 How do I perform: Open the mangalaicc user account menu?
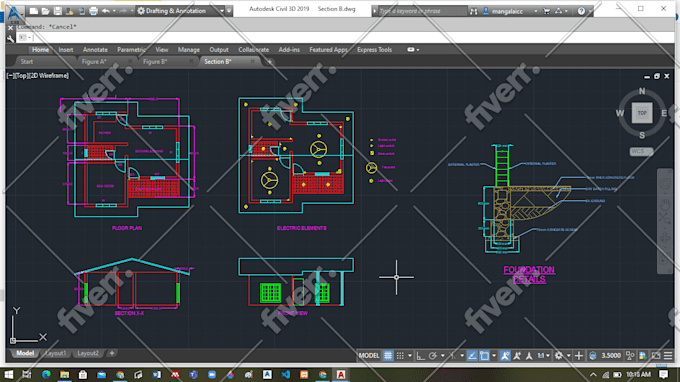point(510,11)
